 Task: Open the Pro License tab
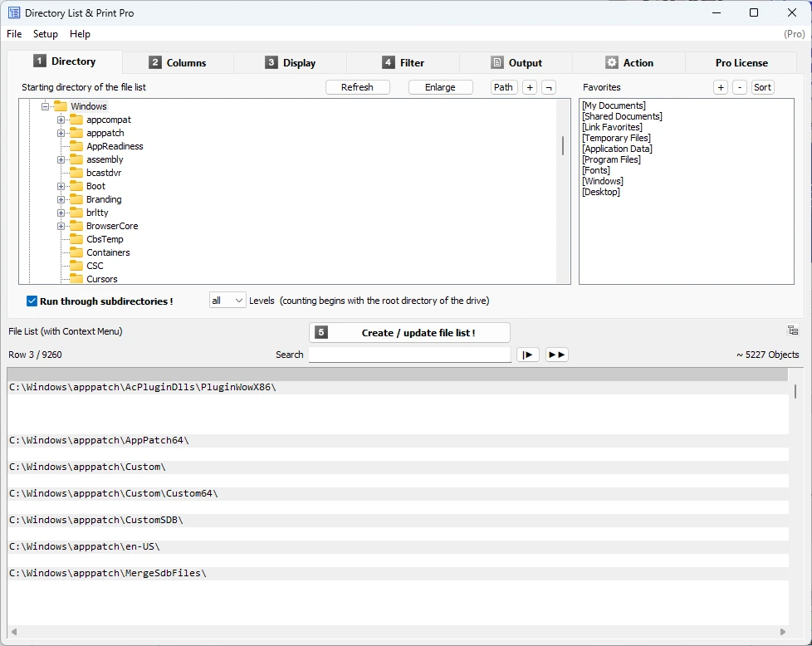point(741,62)
